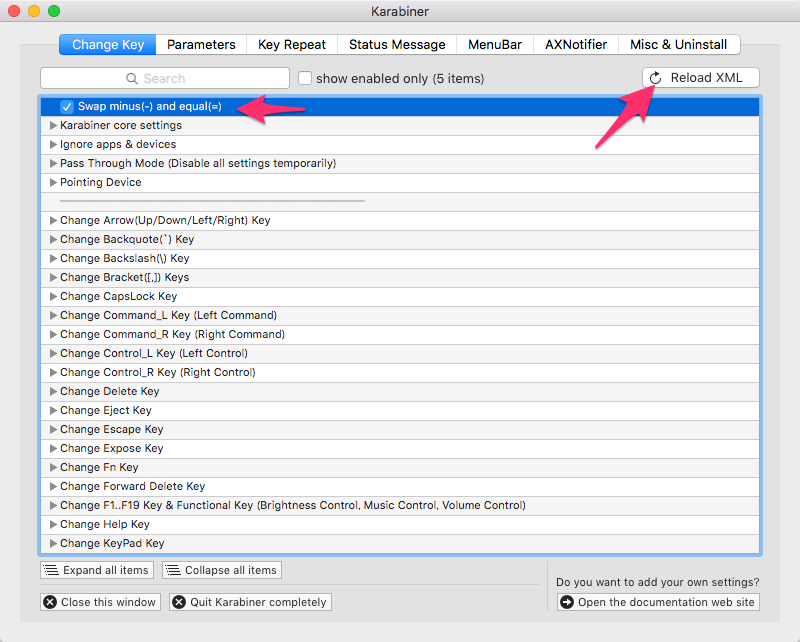Image resolution: width=800 pixels, height=642 pixels.
Task: Expand Change Forward Delete Key triangle
Action: 53,486
